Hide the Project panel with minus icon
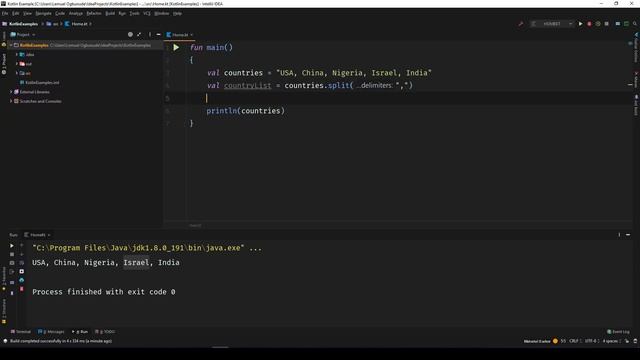640x360 pixels. point(158,35)
